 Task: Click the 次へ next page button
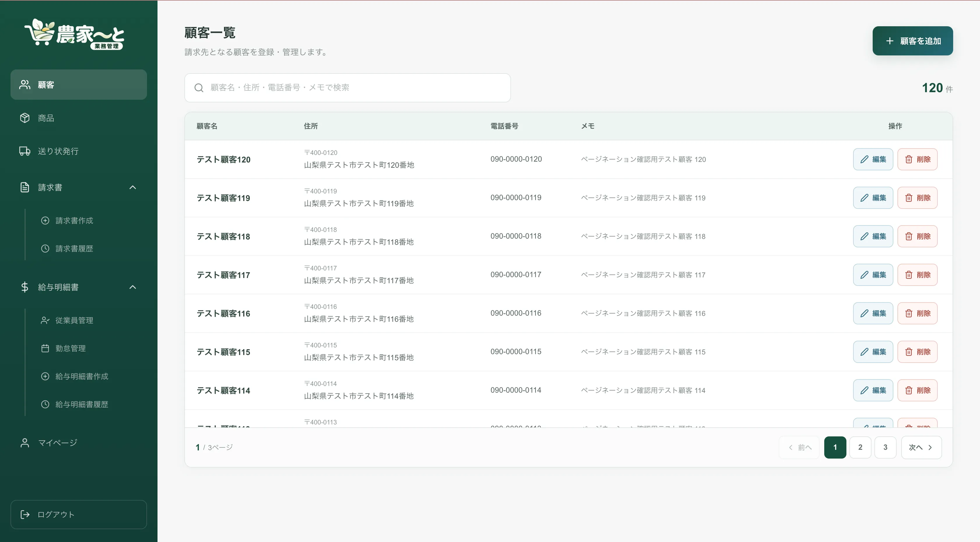click(921, 447)
